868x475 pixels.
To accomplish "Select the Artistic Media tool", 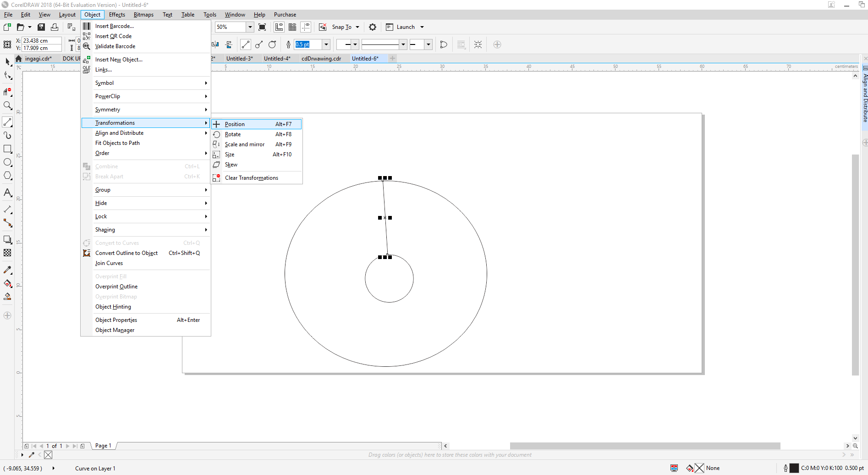I will point(7,135).
